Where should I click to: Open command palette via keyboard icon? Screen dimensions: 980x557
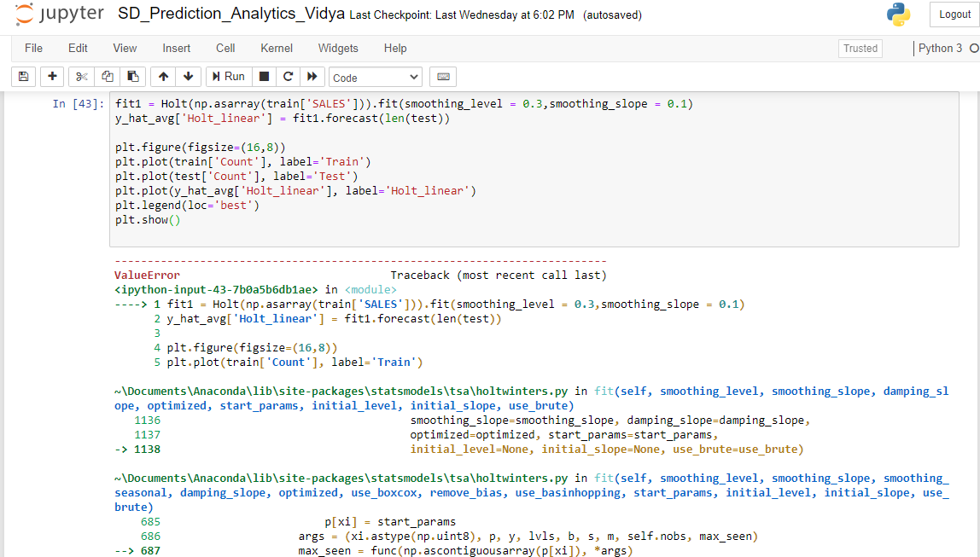pos(442,76)
